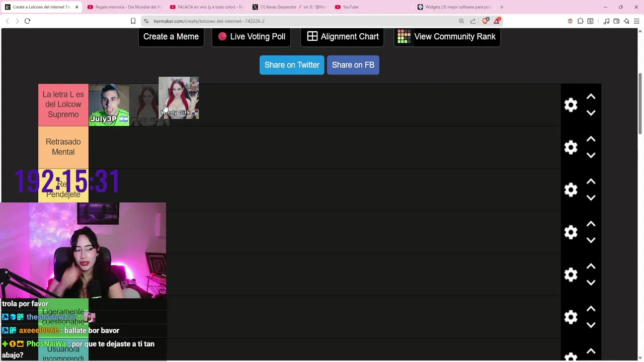The width and height of the screenshot is (644, 362).
Task: Switch to 'Regala memoria' YouTube tab
Action: pos(124,7)
